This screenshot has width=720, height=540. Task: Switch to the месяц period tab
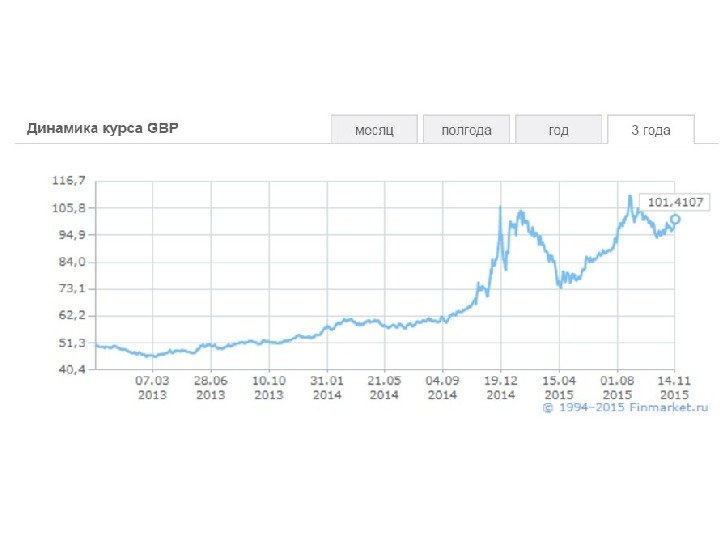(x=374, y=130)
